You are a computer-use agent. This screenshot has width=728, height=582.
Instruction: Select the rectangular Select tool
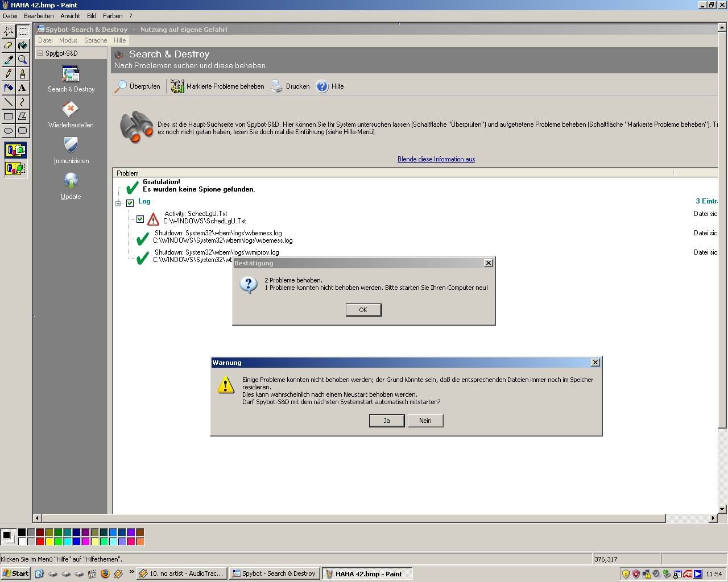[23, 31]
